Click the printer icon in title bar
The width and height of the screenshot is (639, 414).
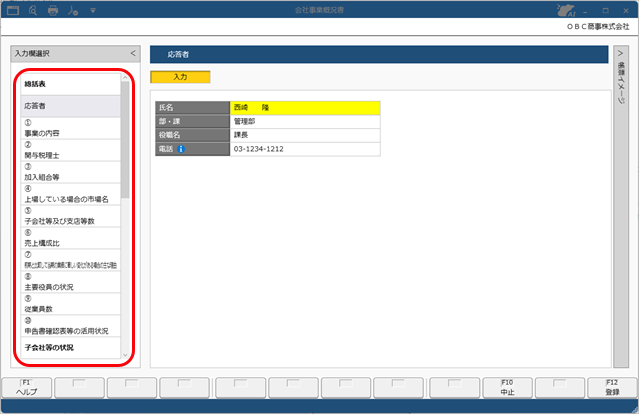click(x=53, y=11)
